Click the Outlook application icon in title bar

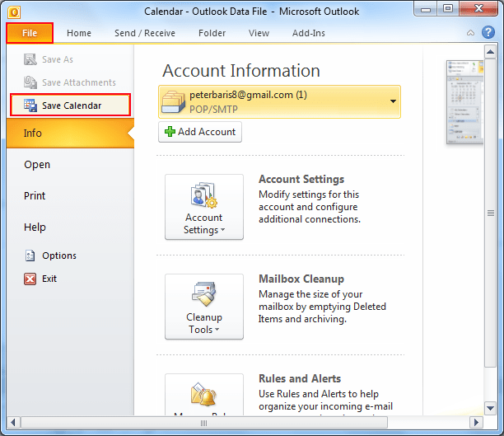(x=14, y=12)
